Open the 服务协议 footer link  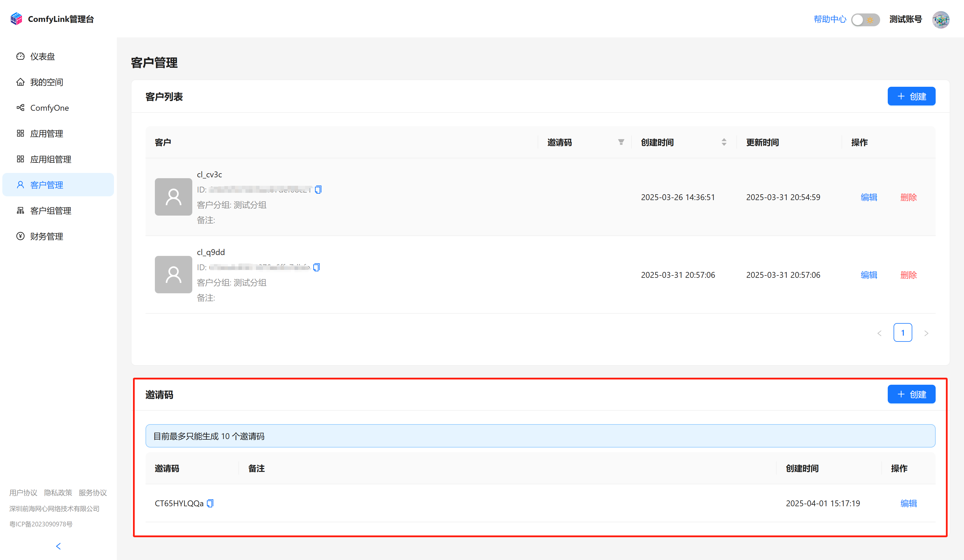point(93,493)
